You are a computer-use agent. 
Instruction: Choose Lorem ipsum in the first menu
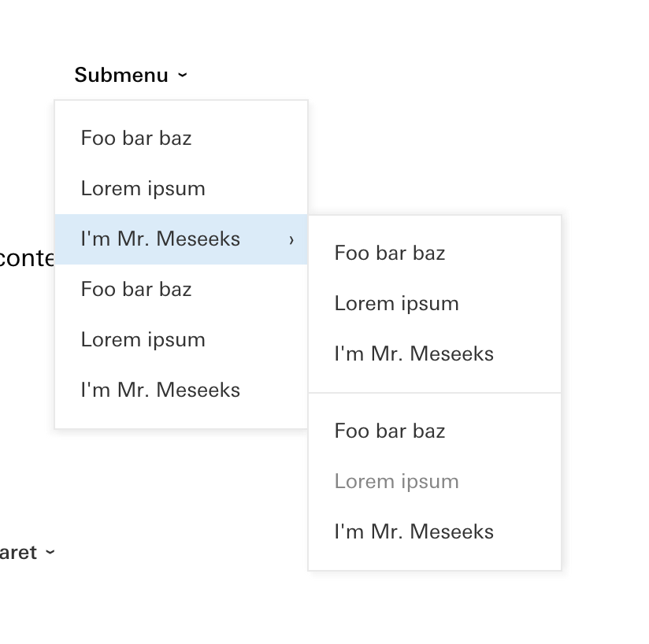(143, 188)
